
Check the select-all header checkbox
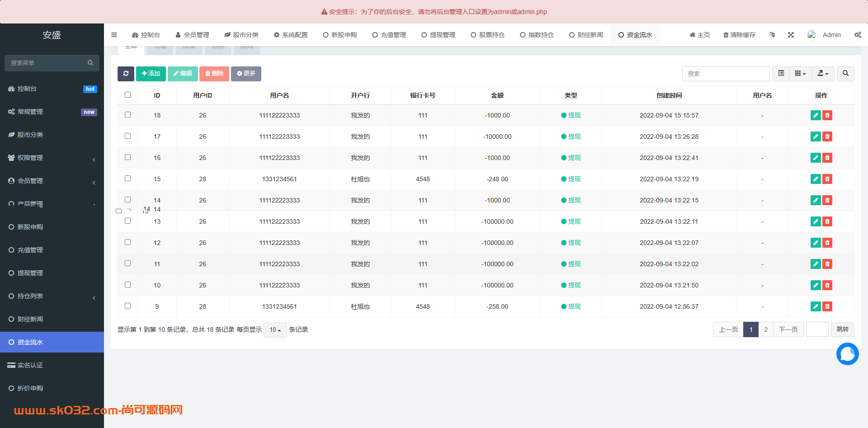click(x=127, y=95)
